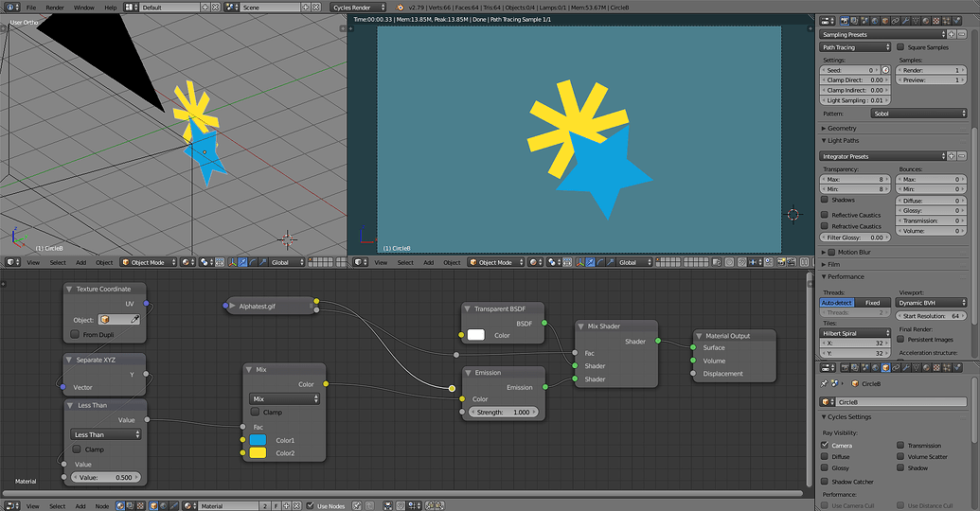Add an Integrator preset with plus icon
Viewport: 980px width, 511px height.
pos(952,156)
